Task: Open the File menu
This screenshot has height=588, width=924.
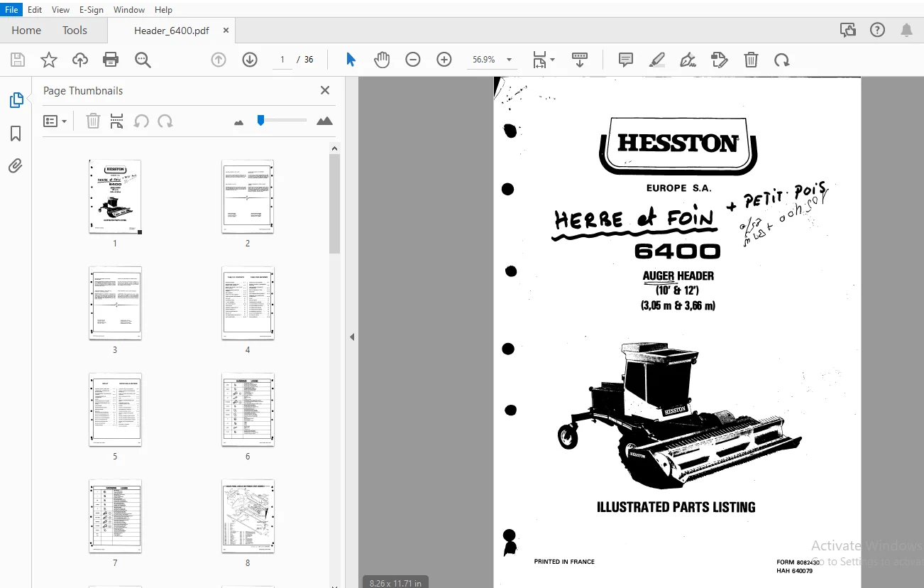Action: [11, 9]
